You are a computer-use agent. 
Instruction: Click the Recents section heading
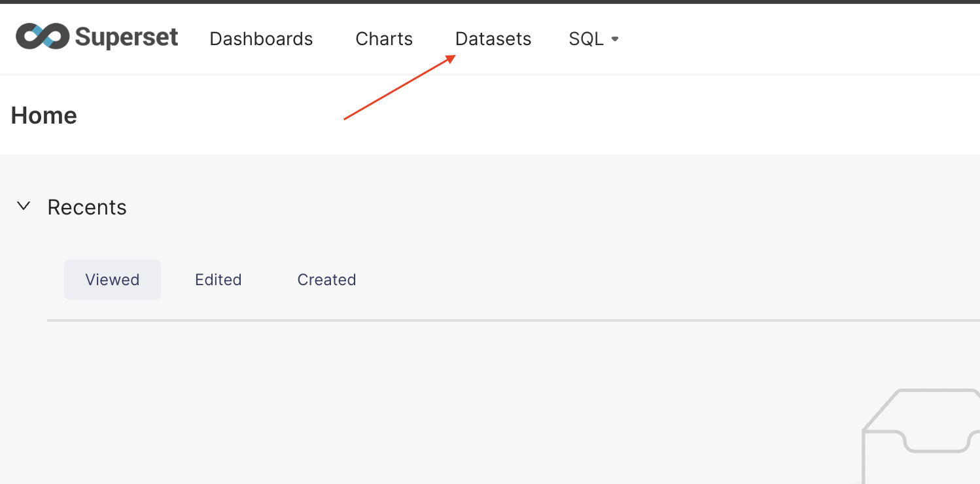[87, 207]
